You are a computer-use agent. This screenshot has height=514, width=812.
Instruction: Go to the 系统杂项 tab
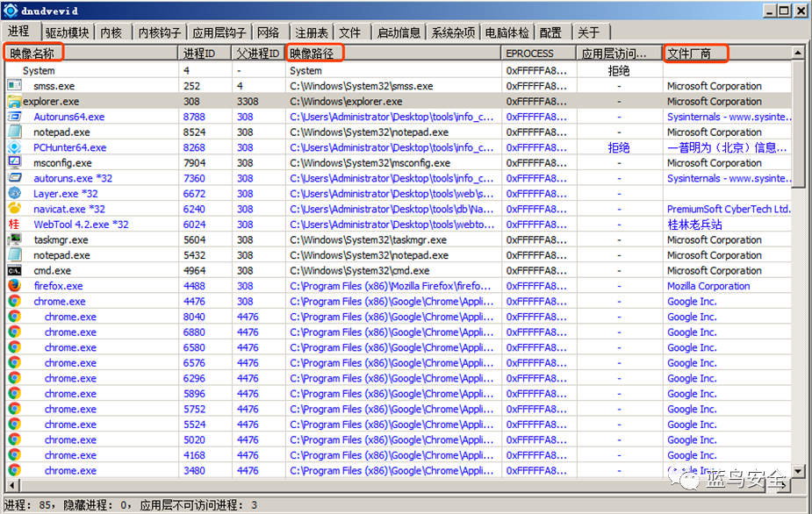[x=453, y=32]
